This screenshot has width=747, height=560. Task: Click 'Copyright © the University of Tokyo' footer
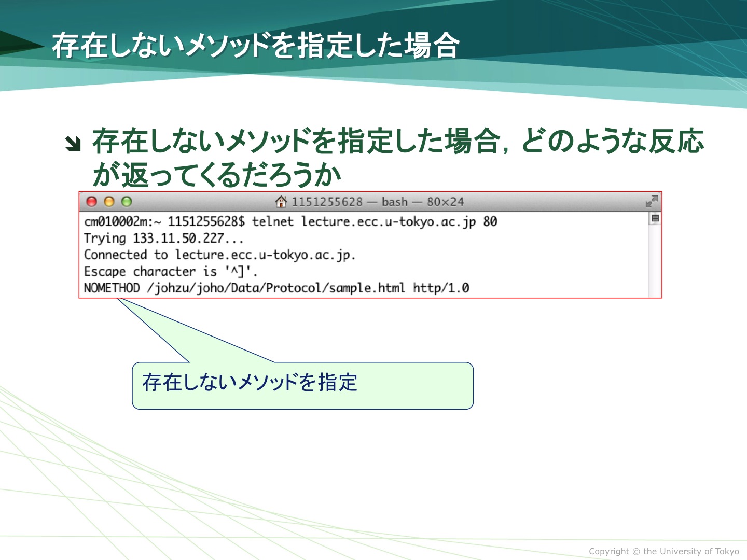[664, 551]
